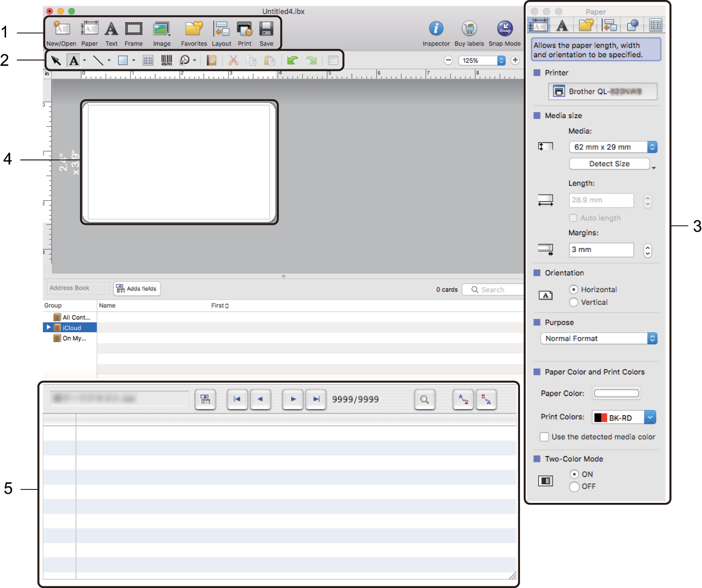Switch to Favorites folder tab in inspector
This screenshot has height=588, width=702.
click(x=586, y=25)
